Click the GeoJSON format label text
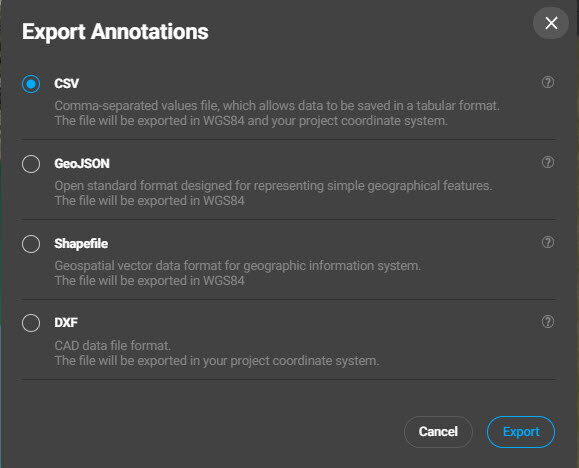 82,164
